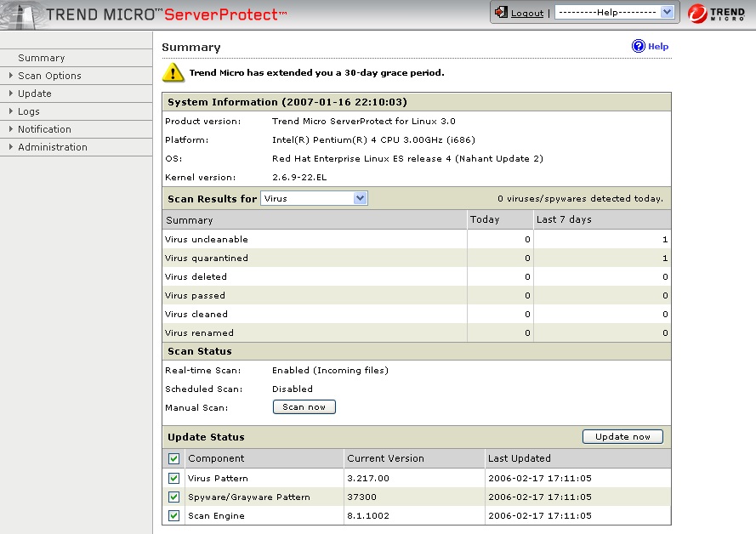Screen dimensions: 756x534
Task: Expand the Administration menu arrow
Action: point(11,147)
